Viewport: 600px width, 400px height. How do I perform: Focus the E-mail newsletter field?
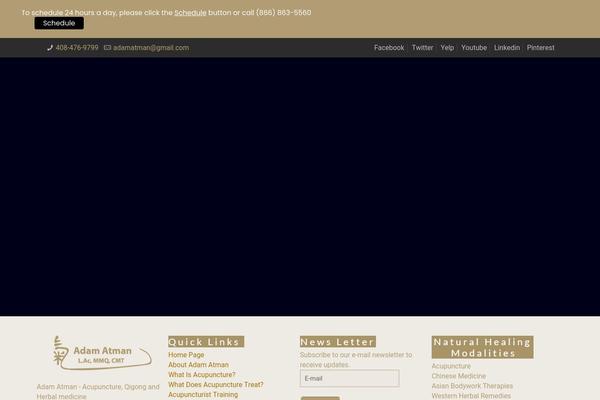[350, 378]
